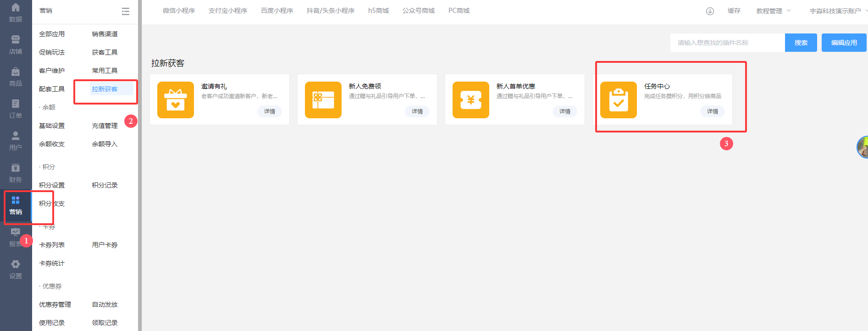Select 获客工具 menu item
868x331 pixels.
[x=105, y=52]
